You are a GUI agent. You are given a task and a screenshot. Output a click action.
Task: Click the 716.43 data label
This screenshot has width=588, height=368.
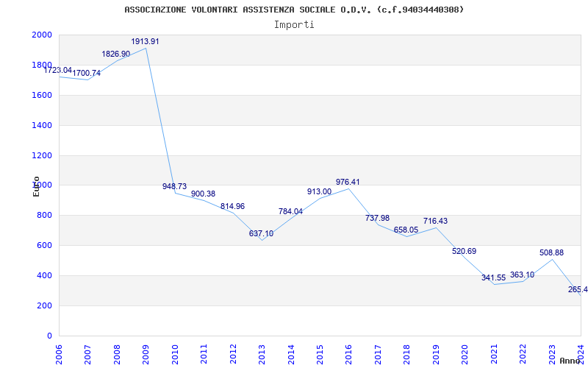coord(435,221)
